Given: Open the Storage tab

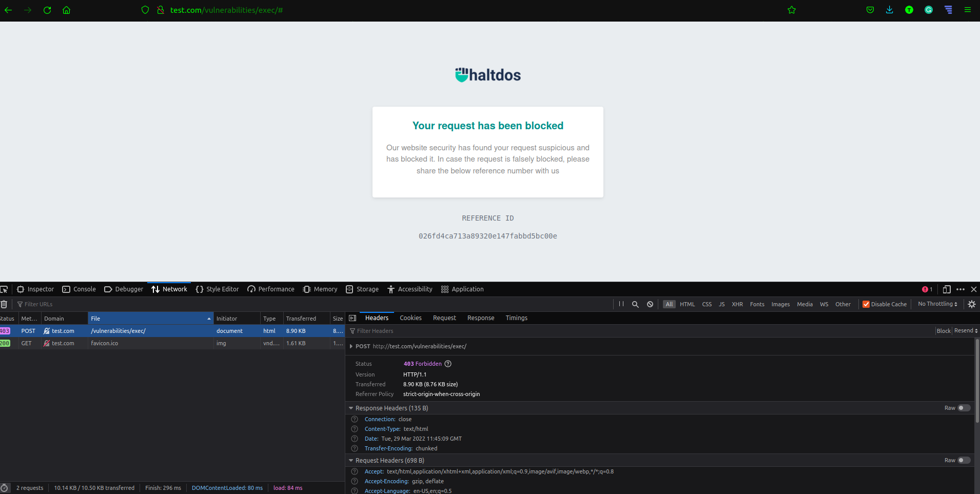Looking at the screenshot, I should [x=362, y=289].
